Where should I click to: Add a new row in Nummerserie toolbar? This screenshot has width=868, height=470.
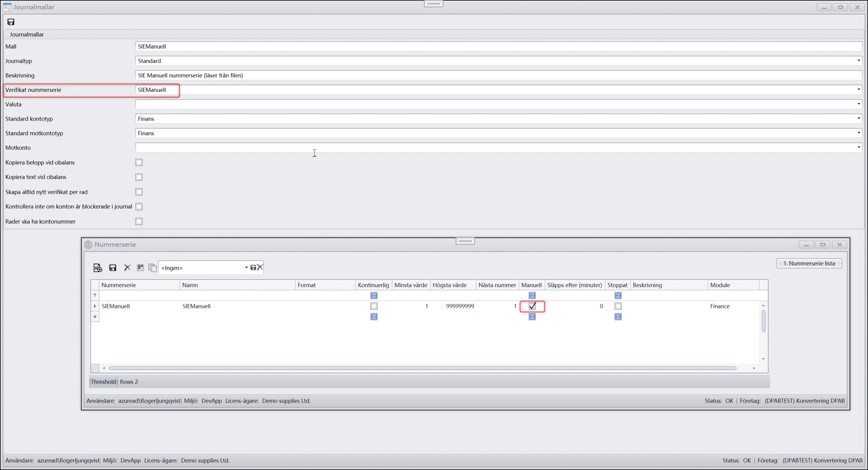pos(98,268)
